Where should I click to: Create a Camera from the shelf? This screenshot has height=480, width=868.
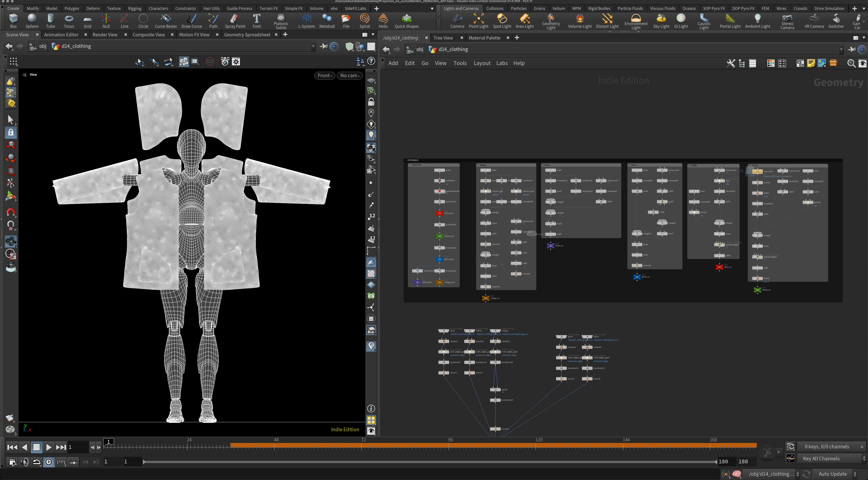(x=457, y=21)
